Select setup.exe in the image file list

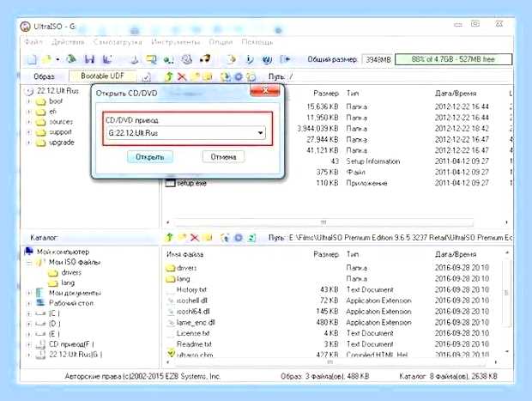(191, 184)
